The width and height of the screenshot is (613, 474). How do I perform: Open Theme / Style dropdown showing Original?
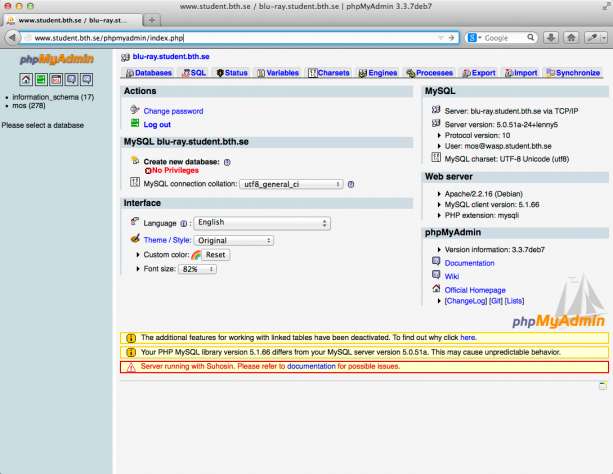[233, 241]
